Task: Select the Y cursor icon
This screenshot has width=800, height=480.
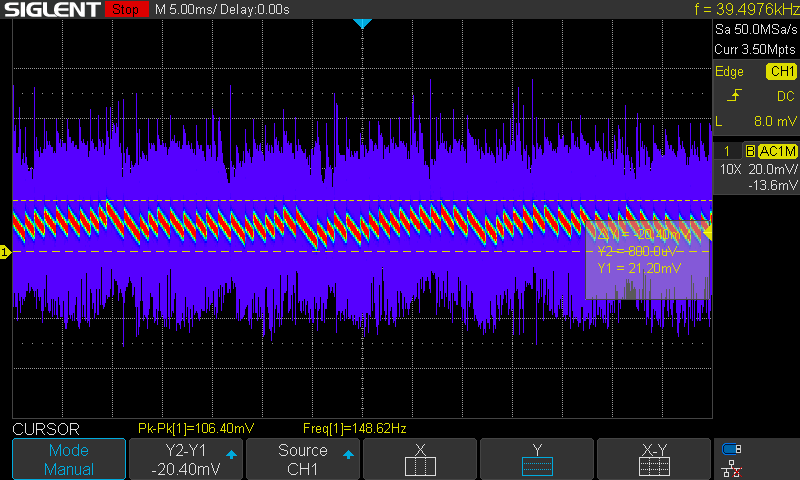Action: point(537,465)
